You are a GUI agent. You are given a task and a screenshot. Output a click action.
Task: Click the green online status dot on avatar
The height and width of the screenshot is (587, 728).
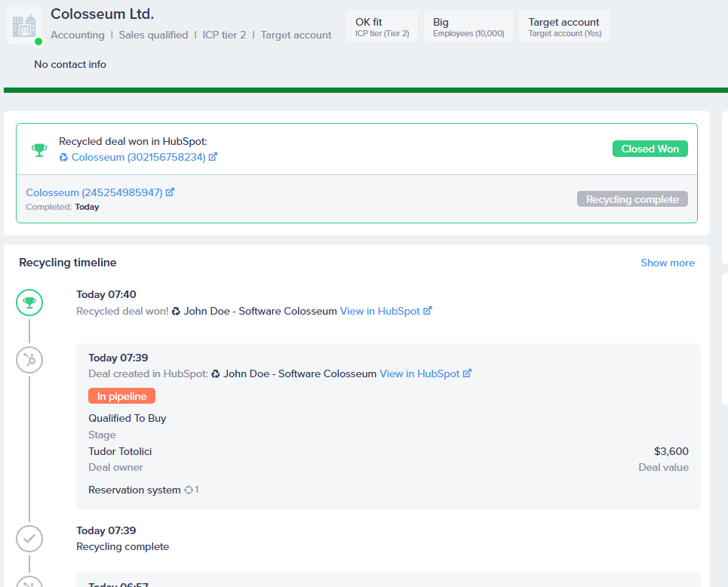point(38,41)
